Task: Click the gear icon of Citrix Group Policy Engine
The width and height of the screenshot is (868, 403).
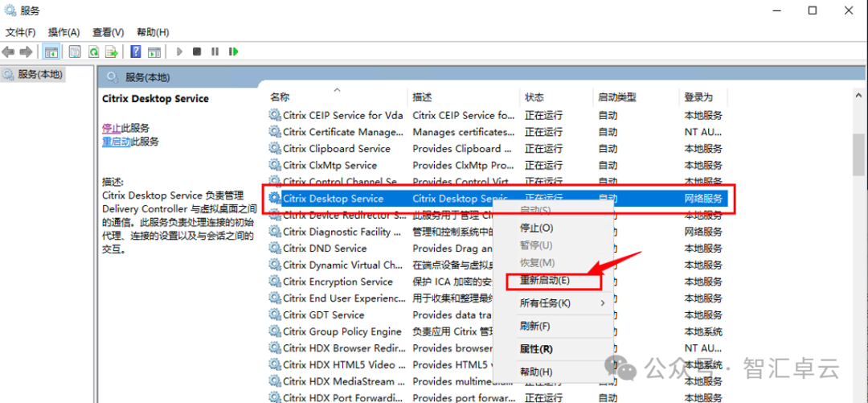Action: [x=275, y=331]
